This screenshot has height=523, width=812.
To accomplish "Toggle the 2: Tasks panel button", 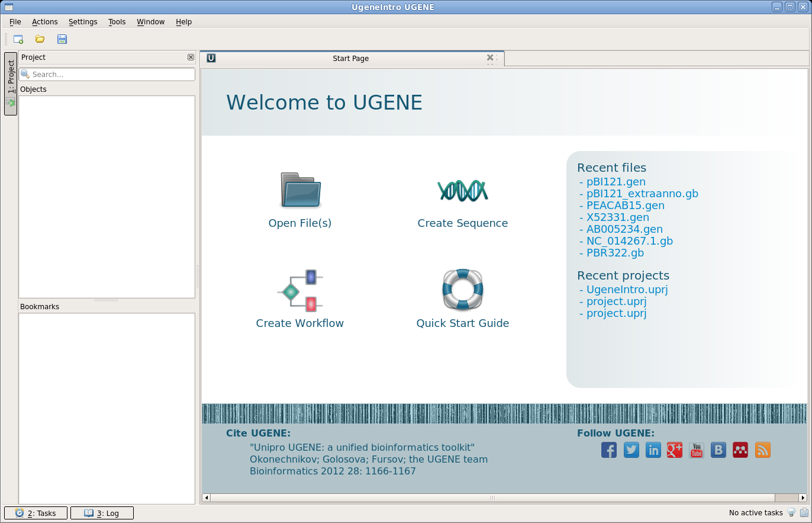I will 36,513.
